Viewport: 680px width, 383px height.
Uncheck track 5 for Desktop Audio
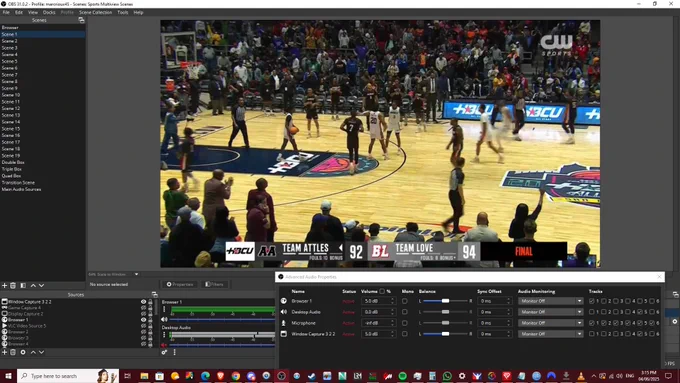(640, 312)
